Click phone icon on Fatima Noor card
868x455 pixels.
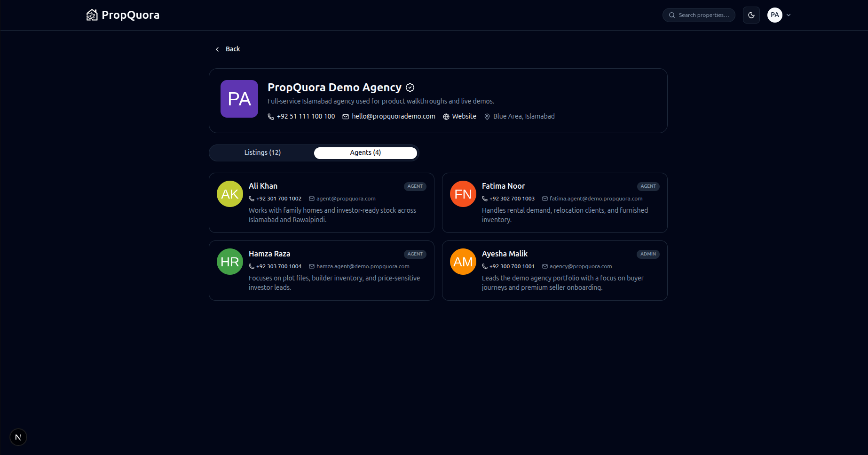click(x=485, y=199)
